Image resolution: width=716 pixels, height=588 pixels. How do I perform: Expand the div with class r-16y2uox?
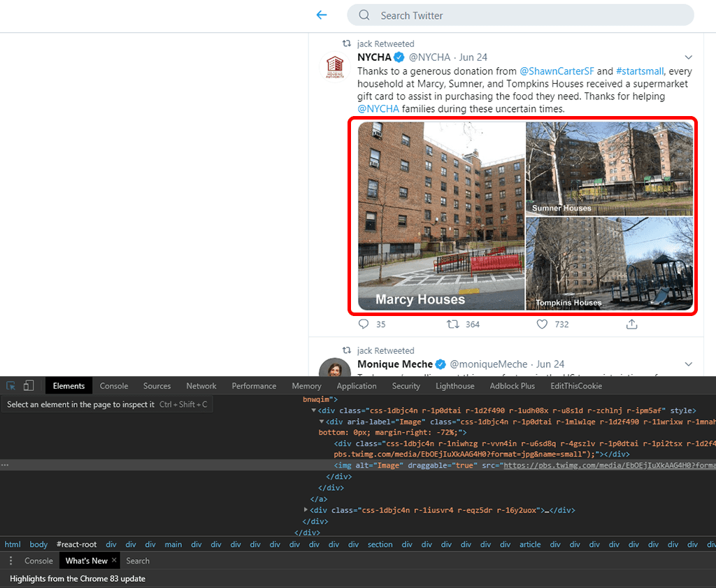tap(306, 510)
